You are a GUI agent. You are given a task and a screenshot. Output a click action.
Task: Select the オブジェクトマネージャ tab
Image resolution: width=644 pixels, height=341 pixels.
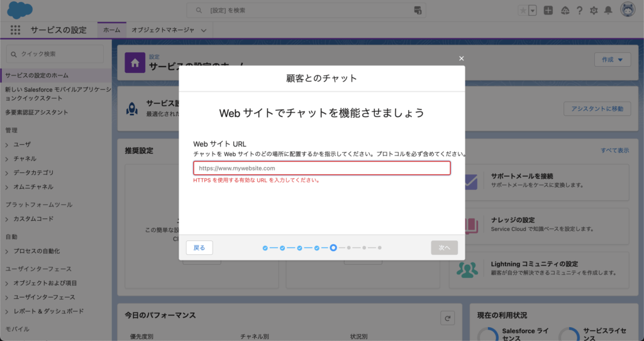[x=163, y=30]
